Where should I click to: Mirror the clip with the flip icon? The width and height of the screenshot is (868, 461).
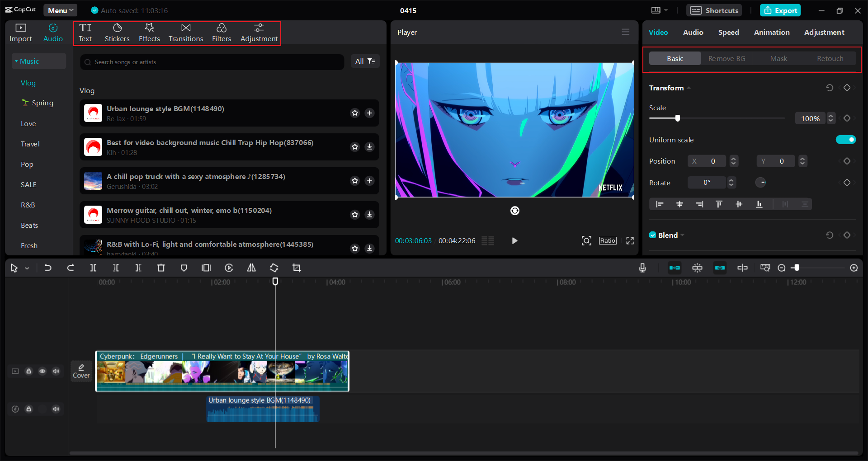click(251, 268)
